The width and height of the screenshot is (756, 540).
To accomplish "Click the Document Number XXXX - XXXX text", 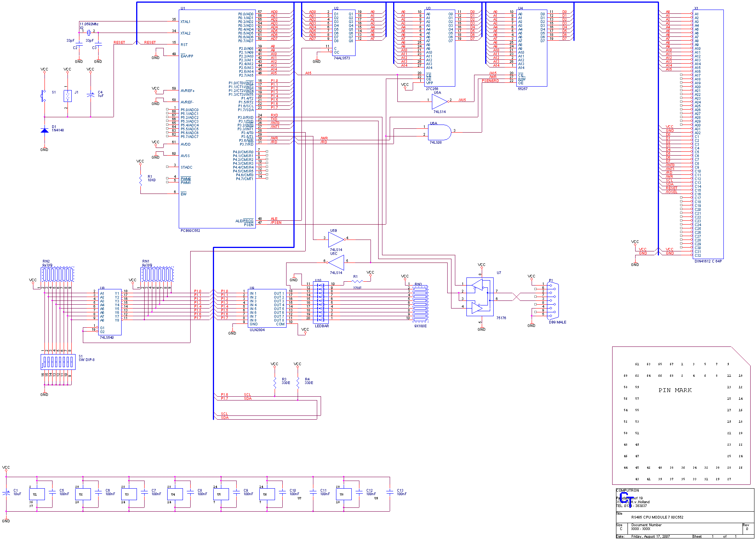I will coord(641,528).
